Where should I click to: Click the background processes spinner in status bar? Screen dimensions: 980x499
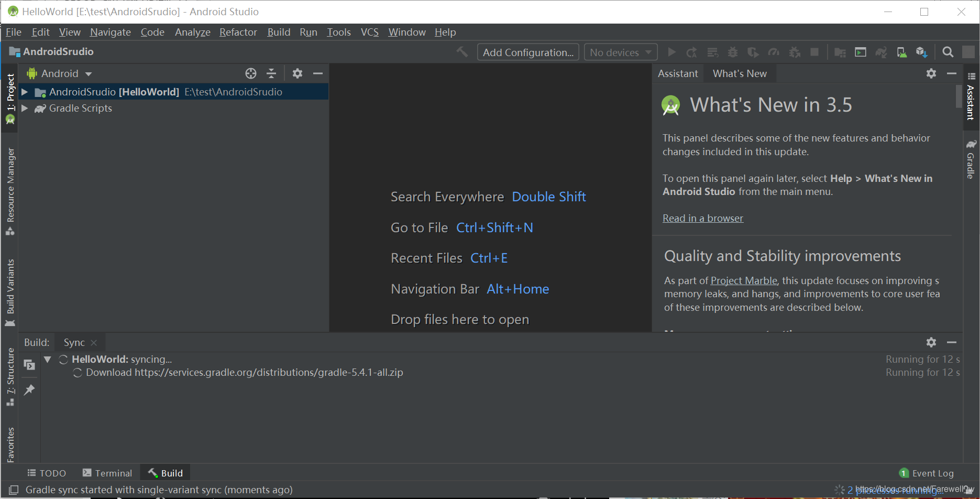tap(839, 490)
